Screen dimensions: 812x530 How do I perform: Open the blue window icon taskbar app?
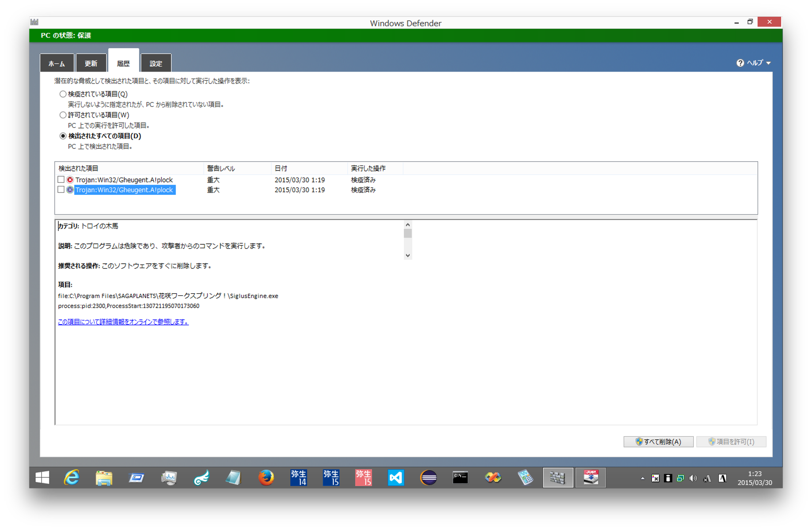point(136,478)
